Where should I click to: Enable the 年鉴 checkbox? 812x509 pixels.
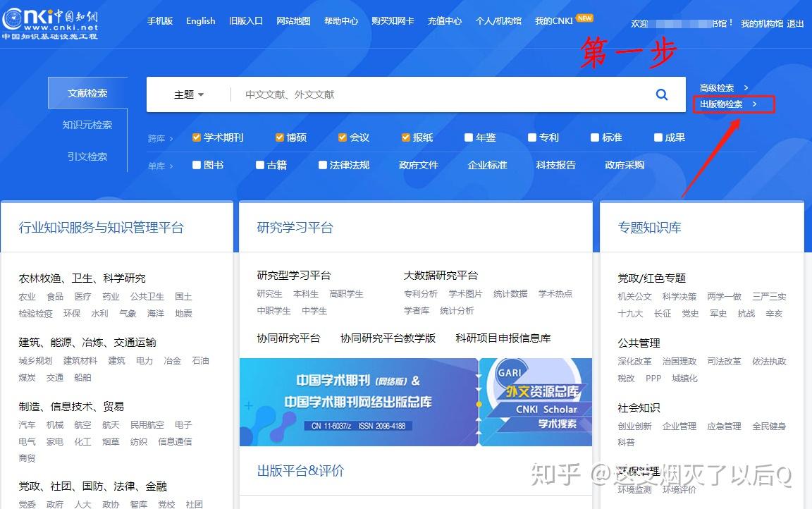click(x=469, y=137)
